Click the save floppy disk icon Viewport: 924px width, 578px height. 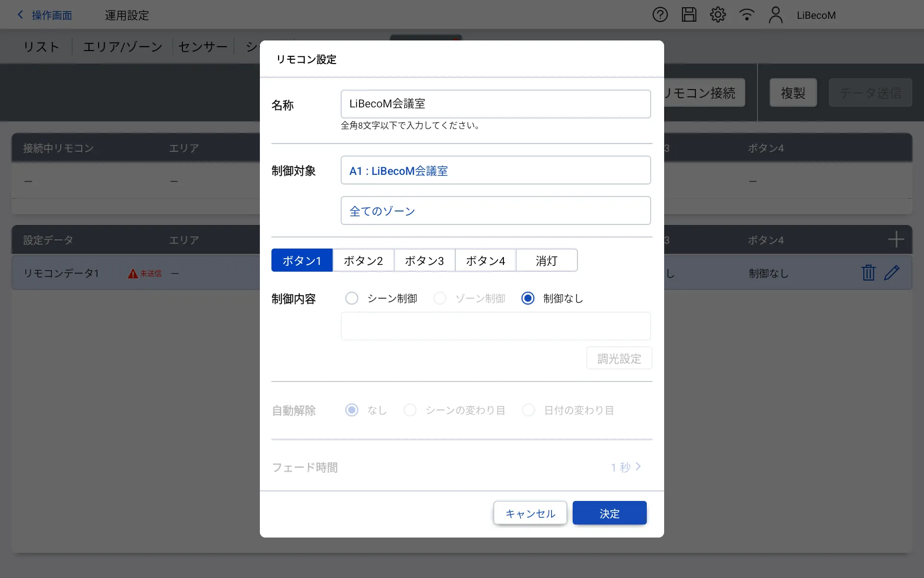click(689, 15)
